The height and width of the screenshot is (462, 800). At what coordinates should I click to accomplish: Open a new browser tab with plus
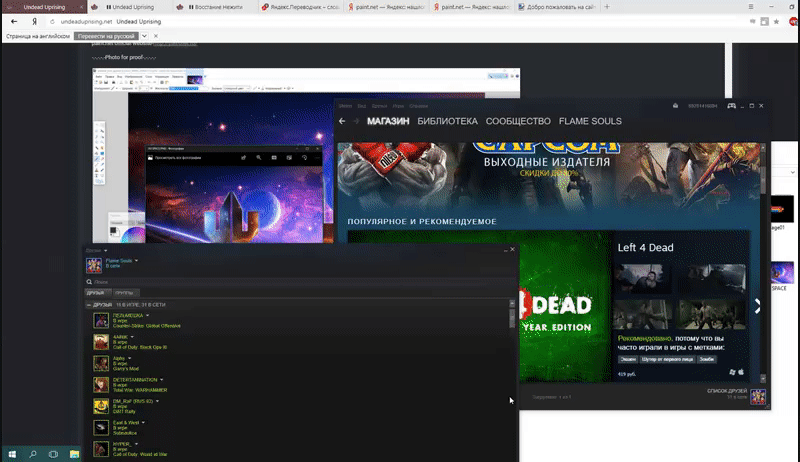point(607,7)
